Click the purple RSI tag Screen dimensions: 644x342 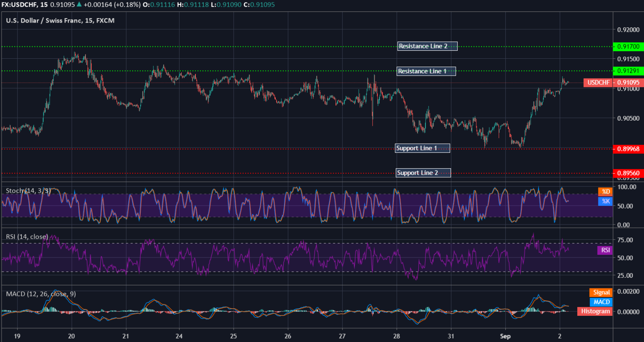(x=605, y=250)
